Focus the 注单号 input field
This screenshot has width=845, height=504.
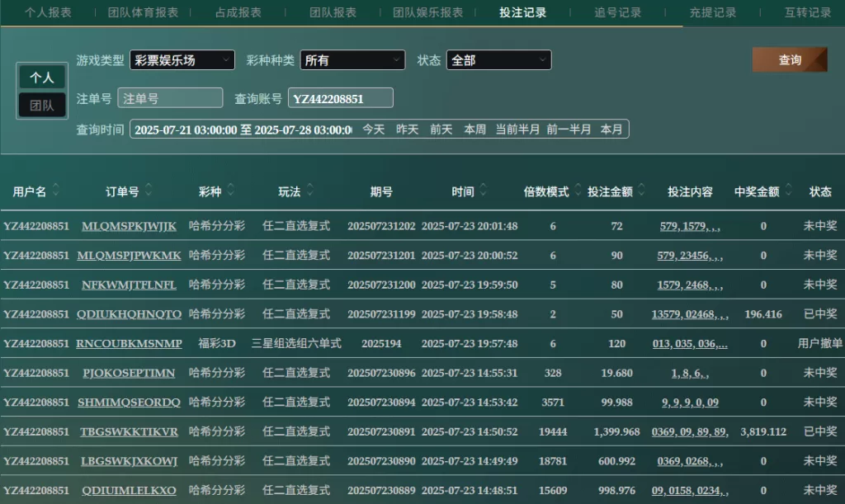point(170,98)
